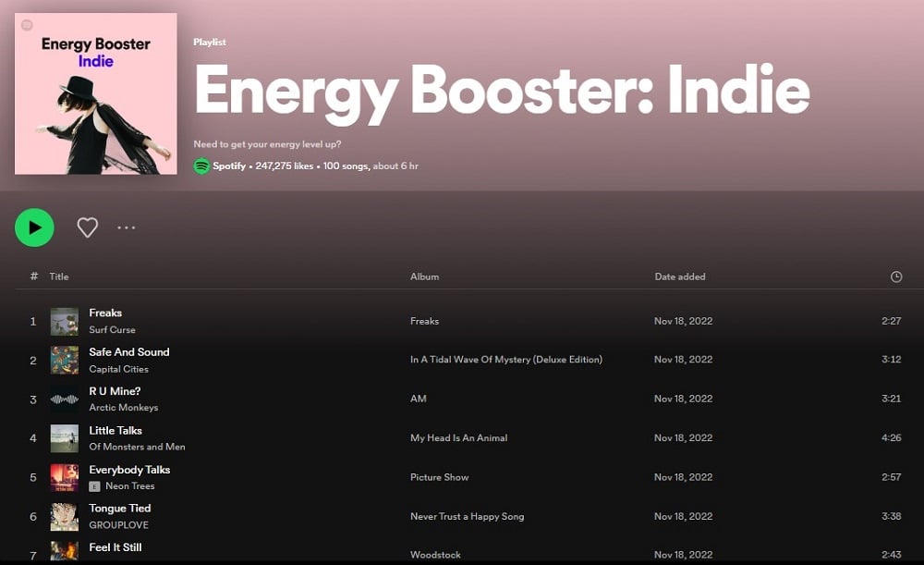Open In A Tidal Wave Of Mystery album
This screenshot has height=565, width=924.
click(506, 359)
